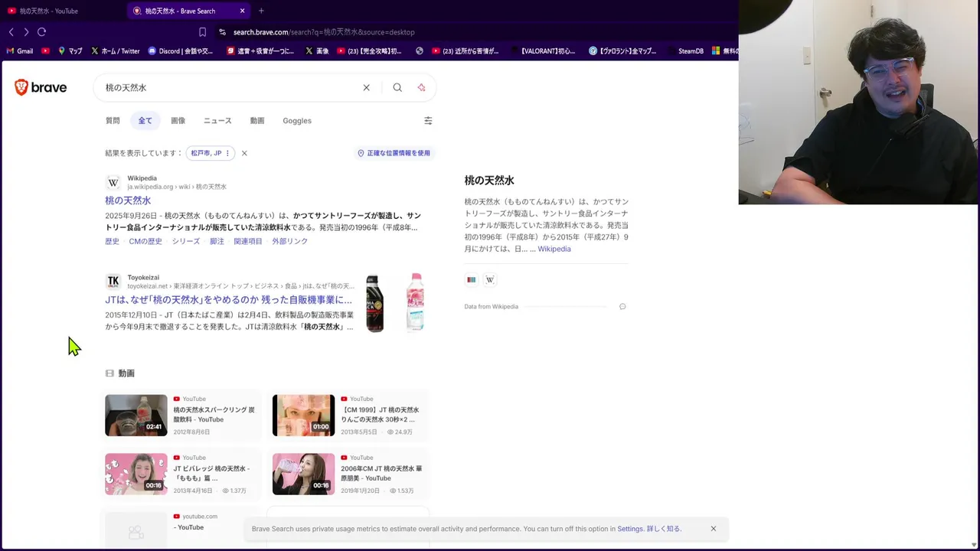Switch to the 画像 results tab

tap(178, 120)
